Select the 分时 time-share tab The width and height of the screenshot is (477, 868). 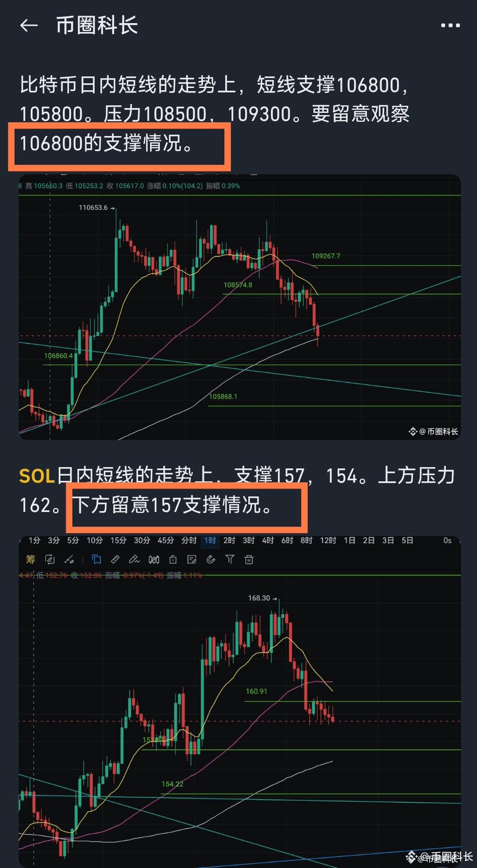click(x=189, y=540)
